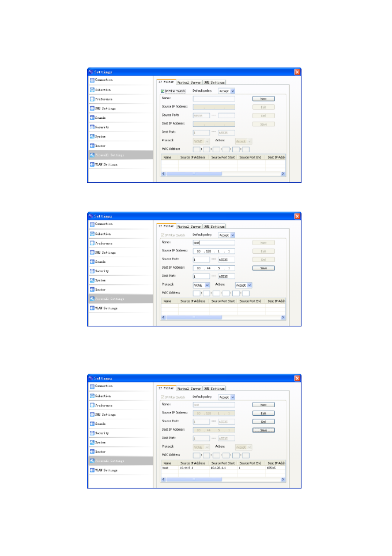Switch to Virtual Server tab in blank-Name window
This screenshot has width=392, height=556.
pyautogui.click(x=189, y=82)
